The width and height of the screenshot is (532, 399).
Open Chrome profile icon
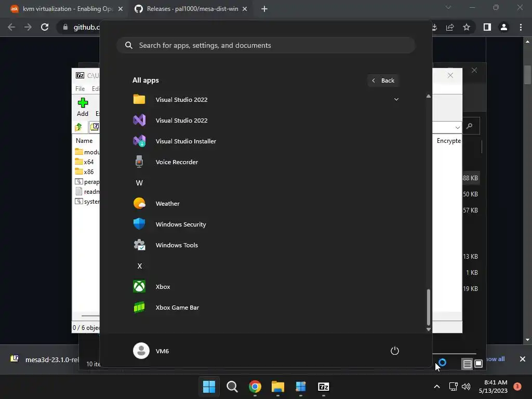click(504, 27)
